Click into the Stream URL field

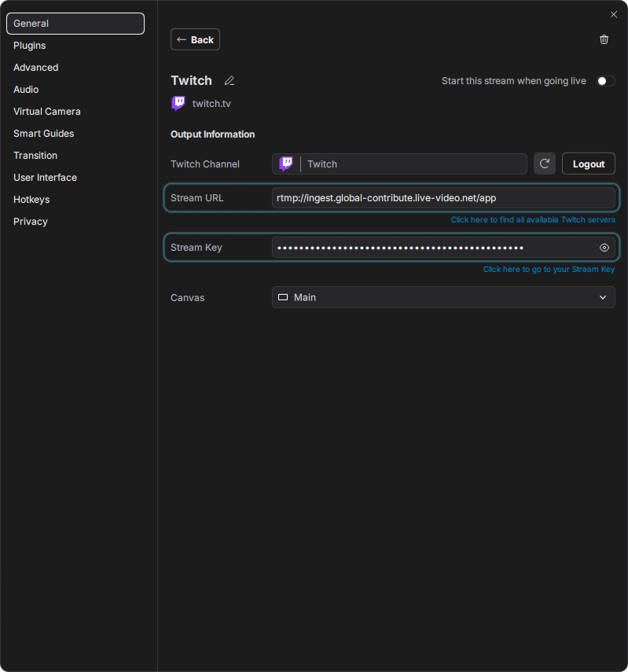pyautogui.click(x=443, y=198)
